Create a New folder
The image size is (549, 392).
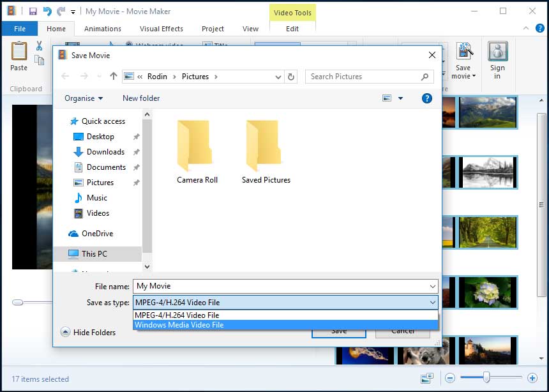point(140,98)
